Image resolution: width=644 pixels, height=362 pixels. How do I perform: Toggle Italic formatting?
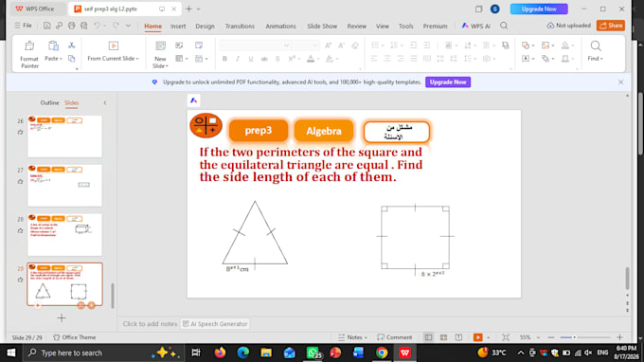pyautogui.click(x=238, y=59)
